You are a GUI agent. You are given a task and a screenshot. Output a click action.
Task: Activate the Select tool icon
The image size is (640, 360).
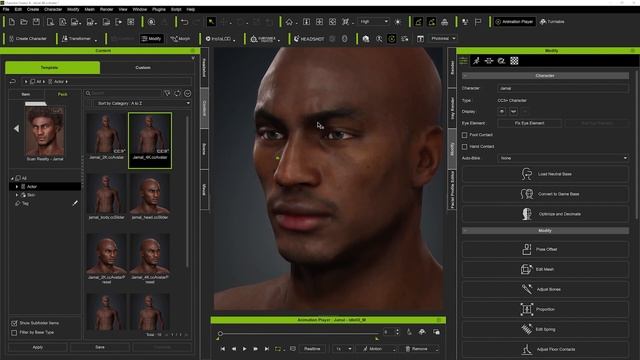click(x=211, y=22)
